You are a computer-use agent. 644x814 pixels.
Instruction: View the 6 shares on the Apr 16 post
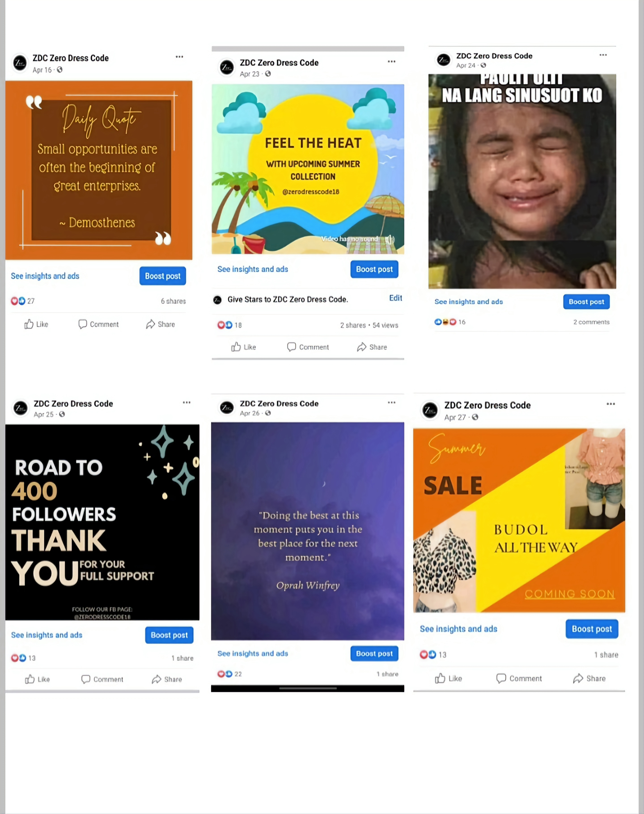[x=173, y=301]
